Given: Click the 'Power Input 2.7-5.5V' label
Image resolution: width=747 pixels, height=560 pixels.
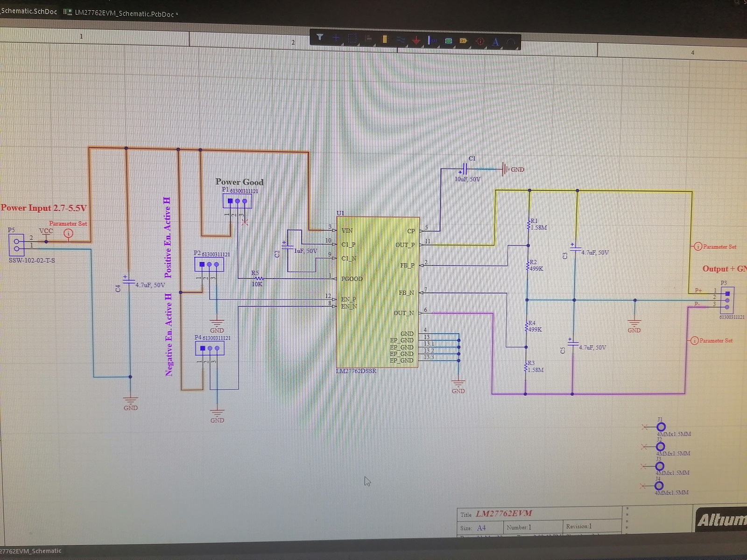Looking at the screenshot, I should (43, 208).
